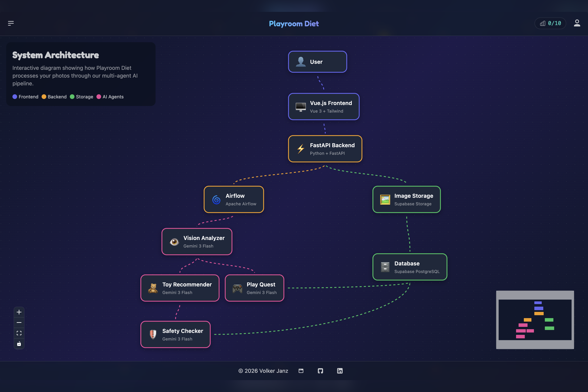Toggle the diagram interactivity lock
Screen dimensions: 588x392
pos(19,344)
